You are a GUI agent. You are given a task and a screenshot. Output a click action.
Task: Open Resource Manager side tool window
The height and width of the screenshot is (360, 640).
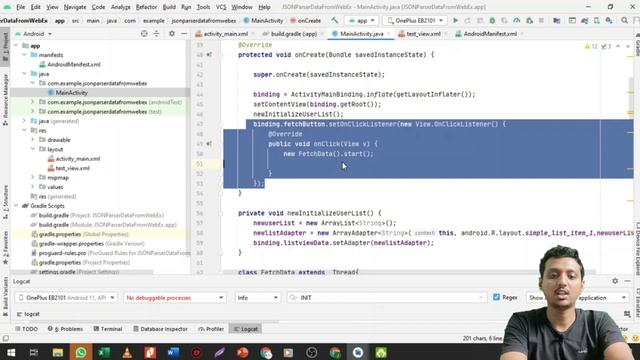(x=5, y=99)
